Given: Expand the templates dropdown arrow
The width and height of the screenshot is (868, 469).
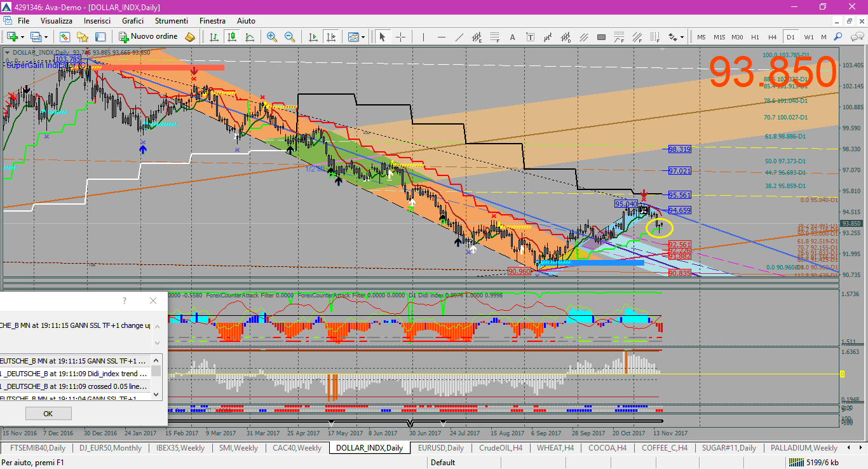Looking at the screenshot, I should point(363,37).
